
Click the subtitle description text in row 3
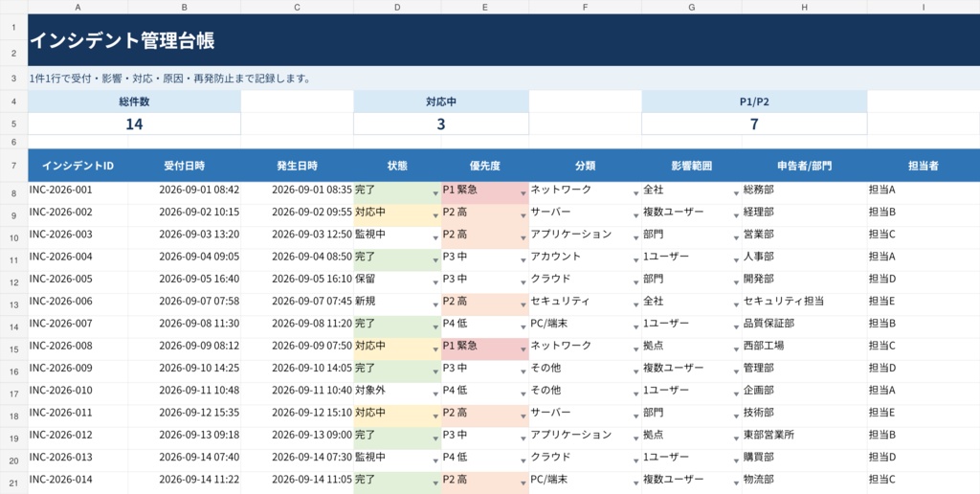pyautogui.click(x=170, y=79)
